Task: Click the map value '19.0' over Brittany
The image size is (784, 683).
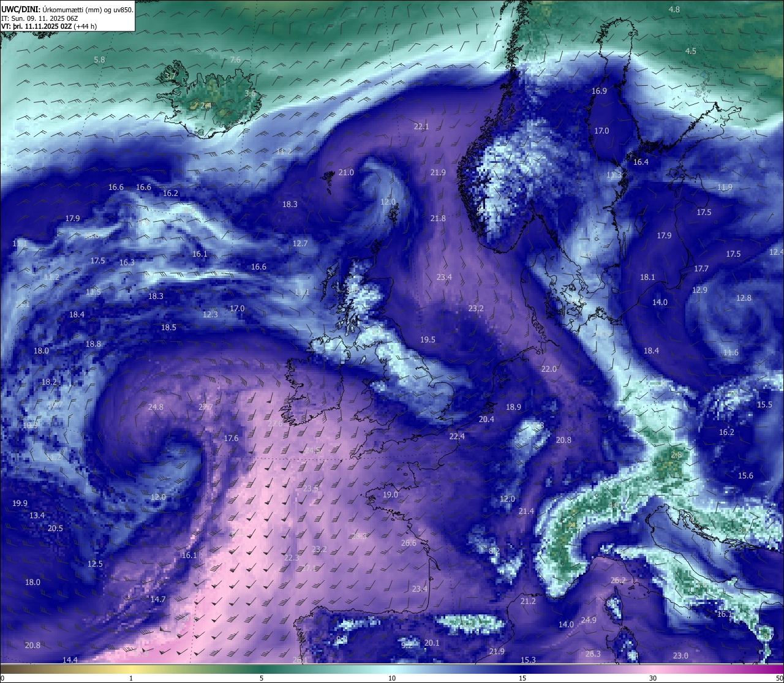Action: click(x=390, y=495)
